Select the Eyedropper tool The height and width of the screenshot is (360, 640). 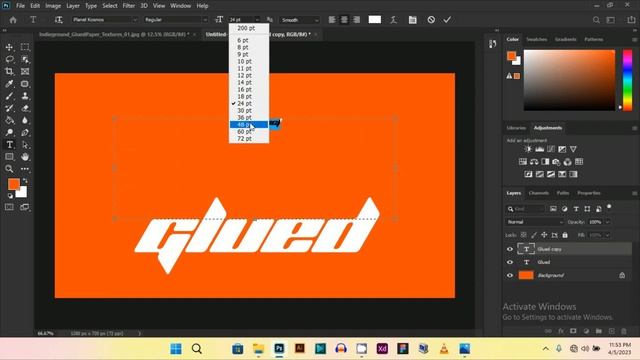pos(9,84)
